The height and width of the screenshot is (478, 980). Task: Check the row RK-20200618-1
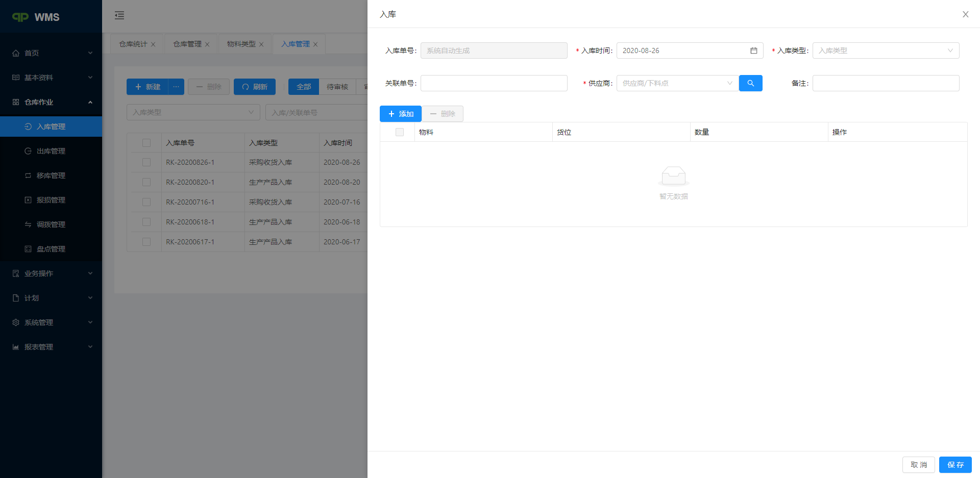146,222
